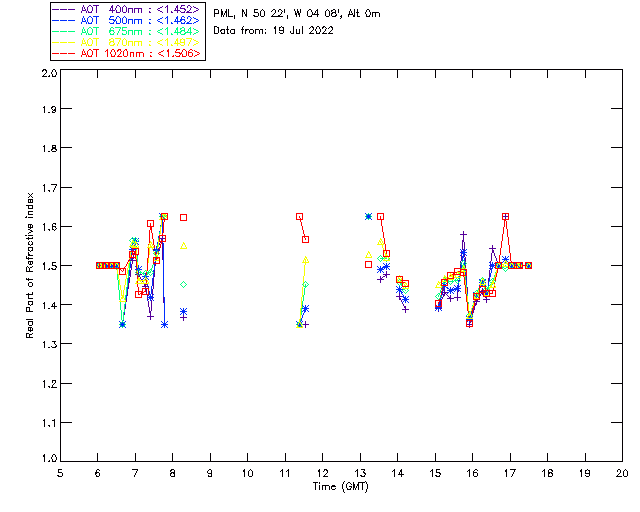Click the 'Real Part of Refractive Index' axis title
Viewport: 640px width, 512px height.
coord(31,265)
